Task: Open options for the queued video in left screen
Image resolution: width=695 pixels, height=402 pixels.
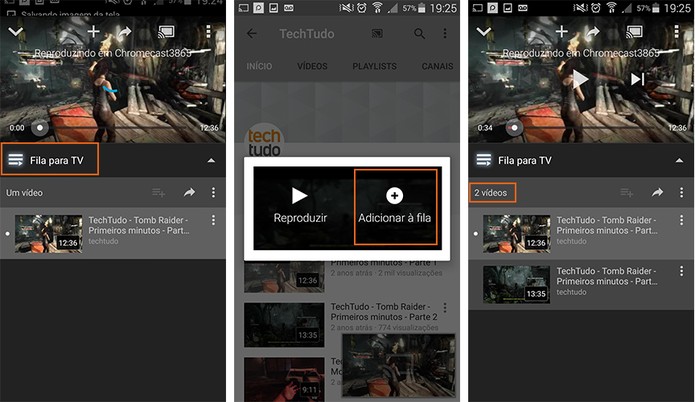Action: (213, 220)
